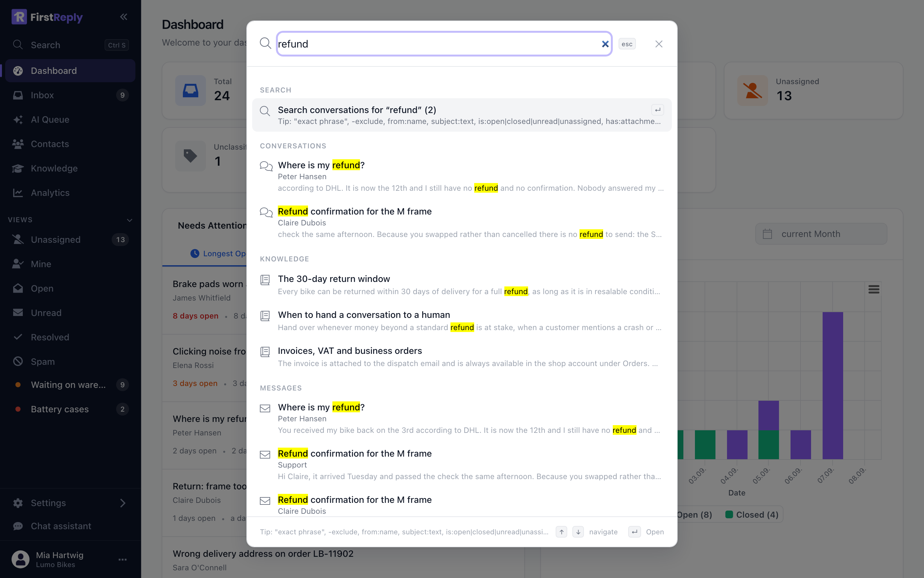Open the sidebar Search field
The height and width of the screenshot is (578, 924).
(70, 45)
